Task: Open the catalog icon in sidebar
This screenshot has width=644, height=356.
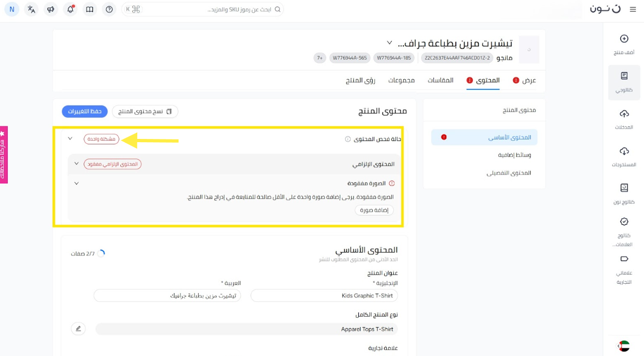Action: 624,77
